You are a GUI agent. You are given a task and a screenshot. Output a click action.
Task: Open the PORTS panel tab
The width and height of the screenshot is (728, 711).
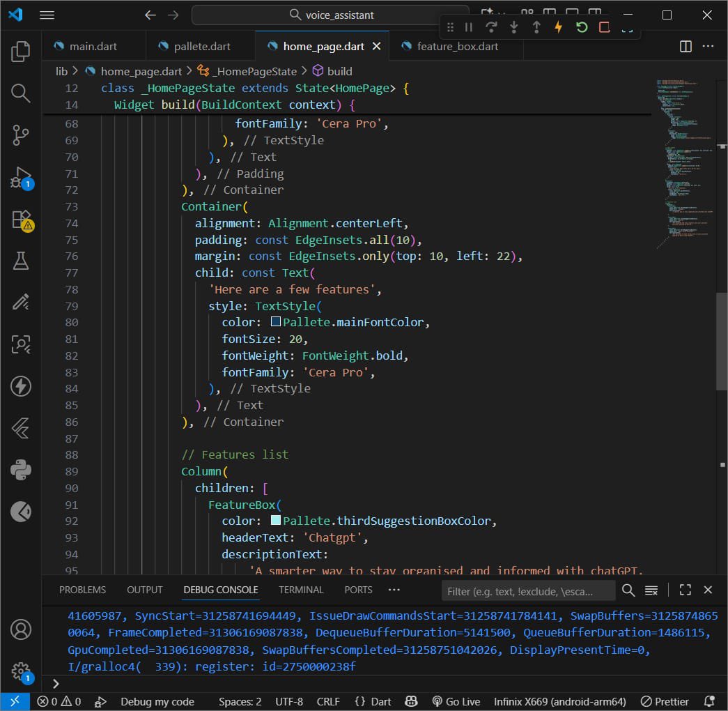tap(358, 590)
